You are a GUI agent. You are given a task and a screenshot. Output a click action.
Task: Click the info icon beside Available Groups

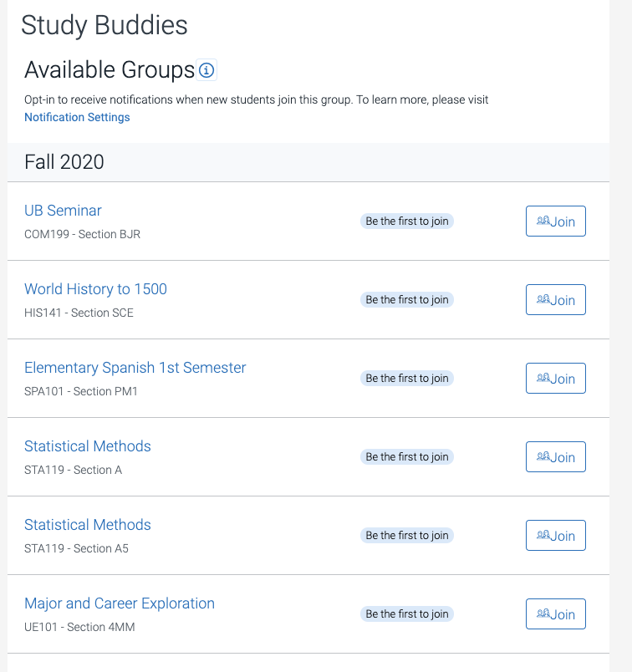pos(206,70)
